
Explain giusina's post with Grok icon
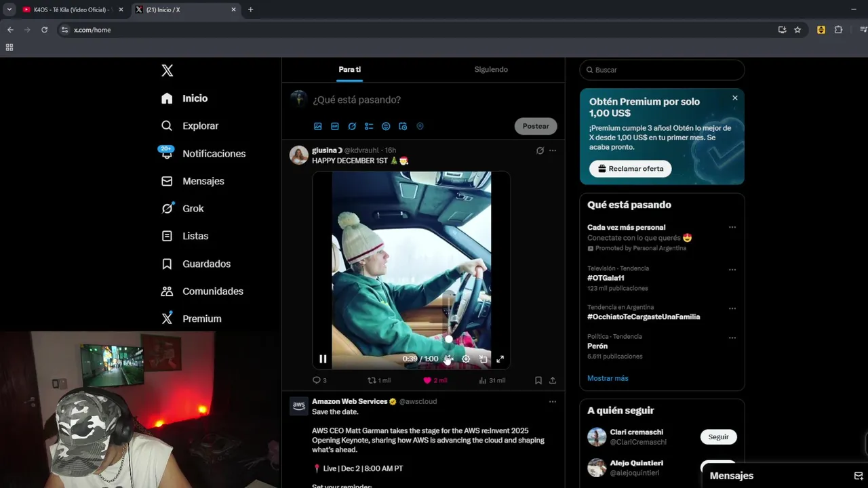pyautogui.click(x=540, y=150)
